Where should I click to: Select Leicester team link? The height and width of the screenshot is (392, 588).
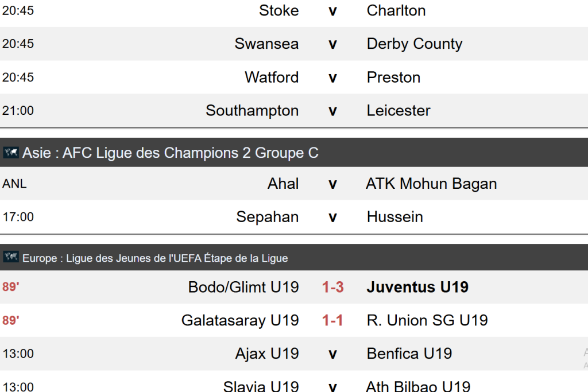coord(399,111)
